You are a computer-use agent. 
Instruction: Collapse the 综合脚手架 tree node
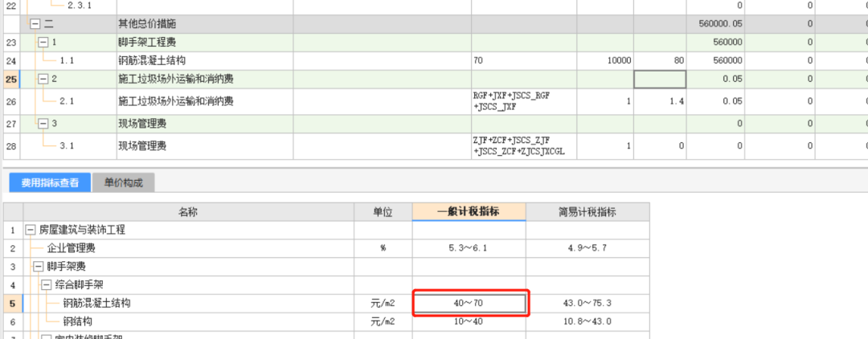(46, 284)
